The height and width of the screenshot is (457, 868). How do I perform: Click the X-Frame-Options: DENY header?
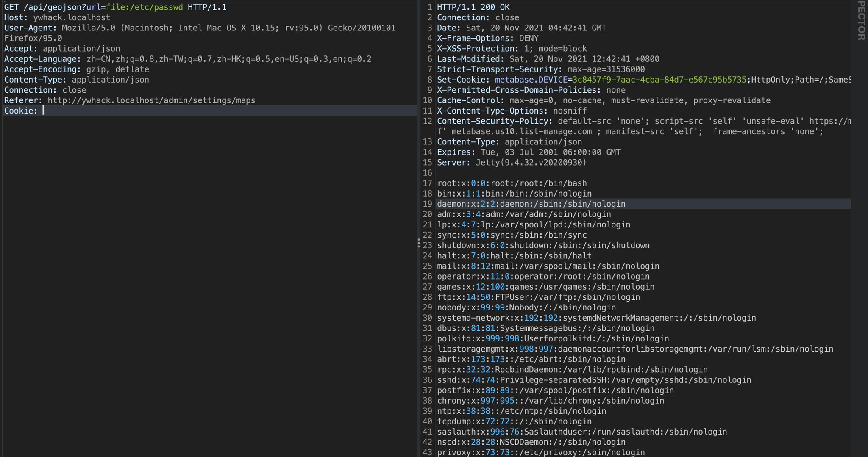point(488,38)
